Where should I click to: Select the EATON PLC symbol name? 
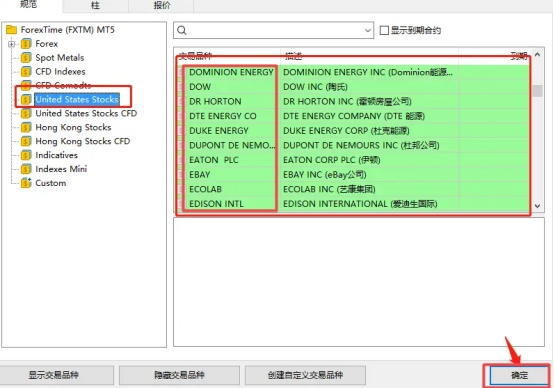(214, 160)
